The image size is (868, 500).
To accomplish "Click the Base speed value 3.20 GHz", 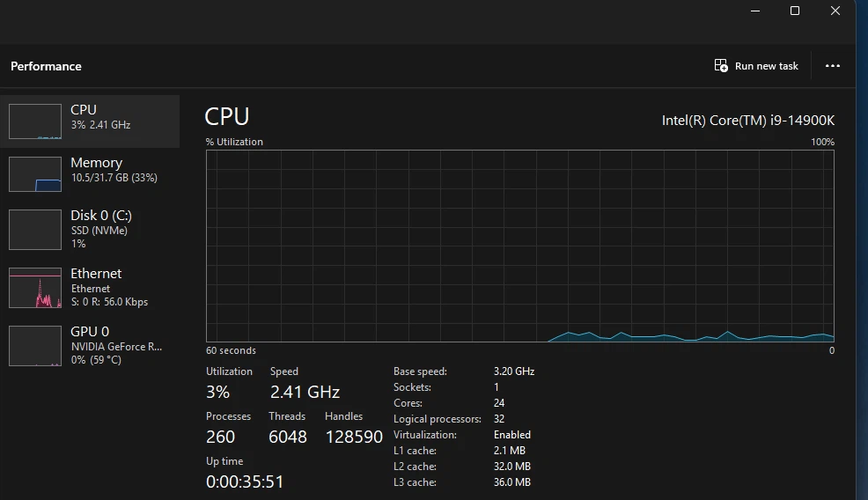I will (x=514, y=371).
